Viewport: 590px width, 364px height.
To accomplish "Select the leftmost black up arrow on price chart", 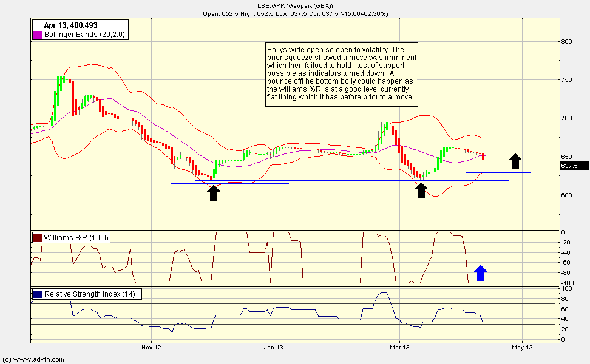I will point(214,192).
